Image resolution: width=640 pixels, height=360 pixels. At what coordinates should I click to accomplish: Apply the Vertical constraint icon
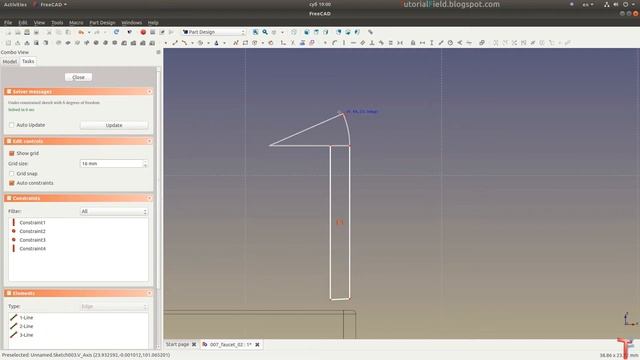coord(344,43)
